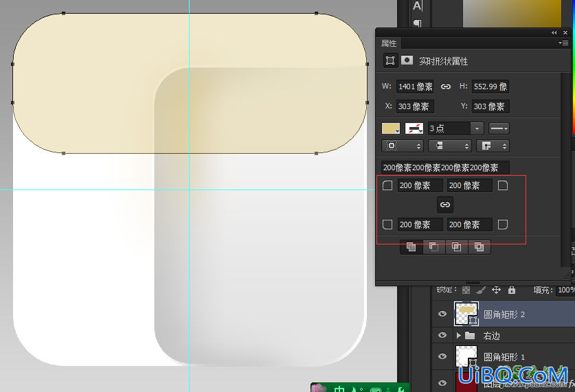Open the stroke line cap dropdown

pyautogui.click(x=449, y=146)
